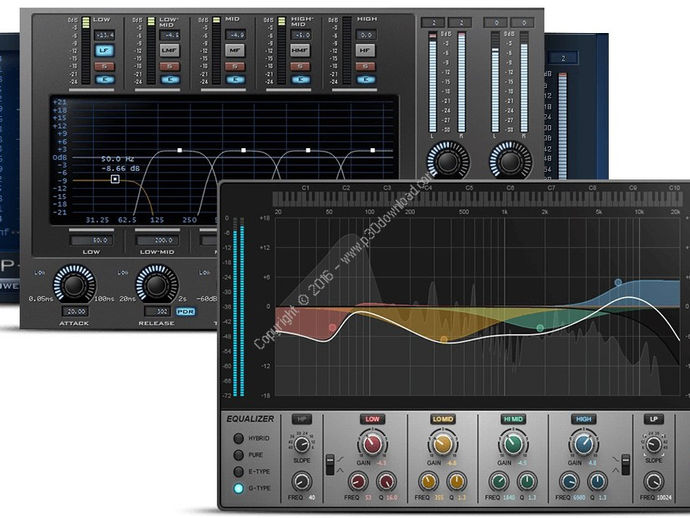The height and width of the screenshot is (518, 690).
Task: Click the LP SLOPE knob
Action: pos(653,445)
